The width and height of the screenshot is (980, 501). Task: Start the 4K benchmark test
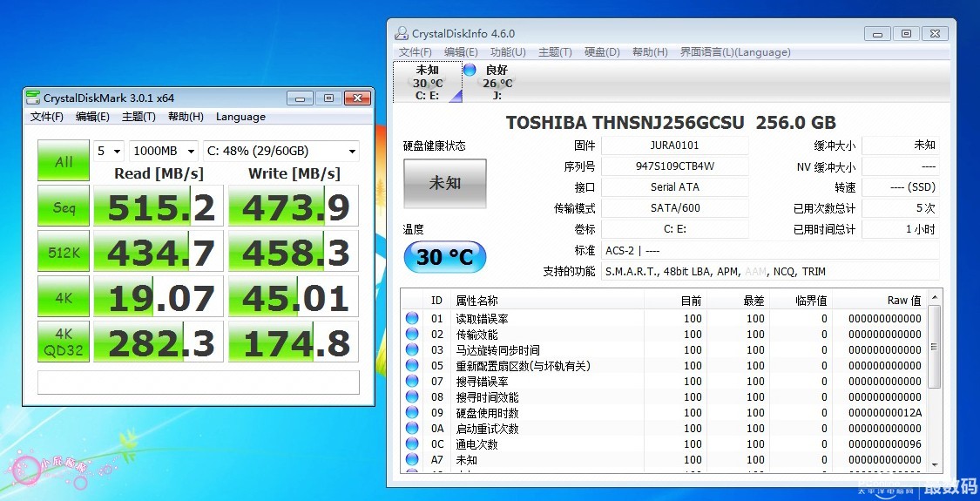point(64,296)
